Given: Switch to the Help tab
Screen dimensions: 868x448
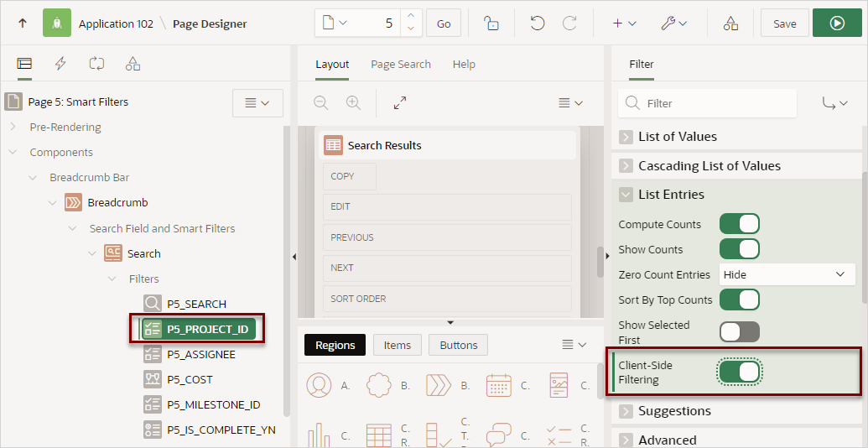Looking at the screenshot, I should (464, 65).
